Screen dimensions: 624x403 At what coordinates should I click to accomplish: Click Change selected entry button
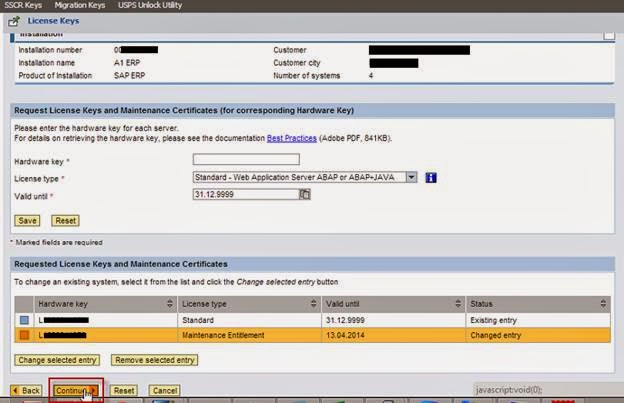57,360
